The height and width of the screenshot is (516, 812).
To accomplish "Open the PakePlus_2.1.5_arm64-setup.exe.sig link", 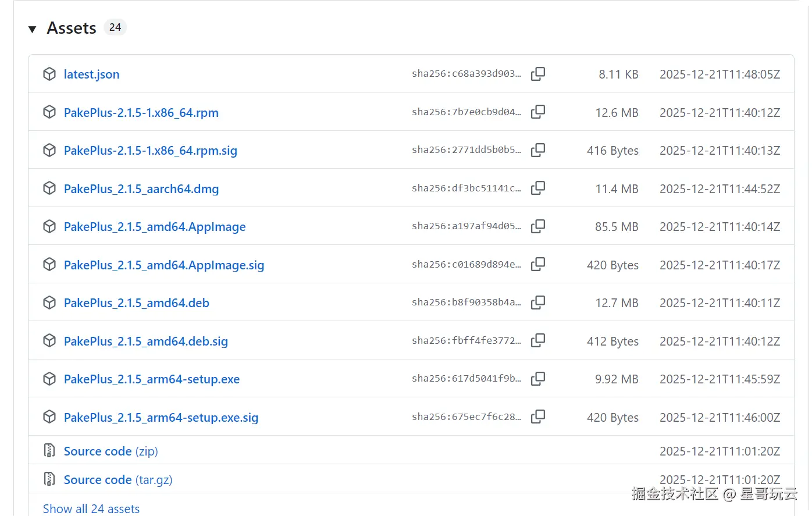I will click(x=161, y=418).
